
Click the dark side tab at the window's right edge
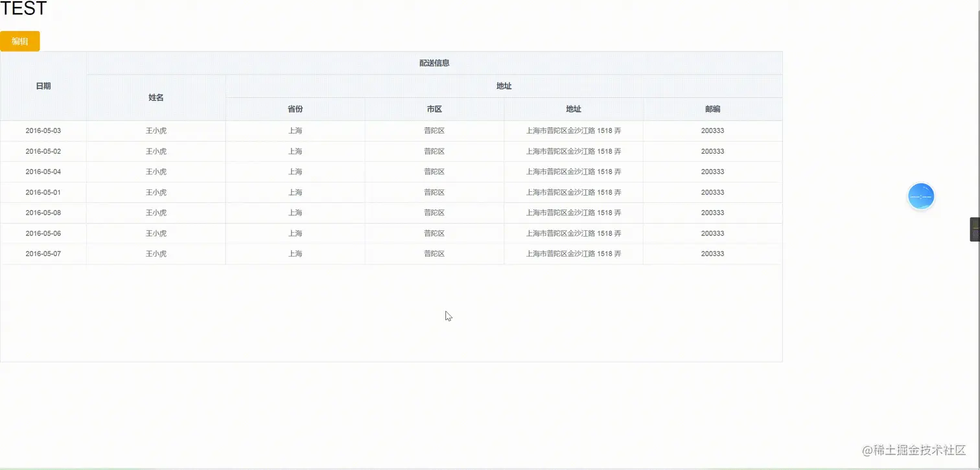tap(975, 229)
